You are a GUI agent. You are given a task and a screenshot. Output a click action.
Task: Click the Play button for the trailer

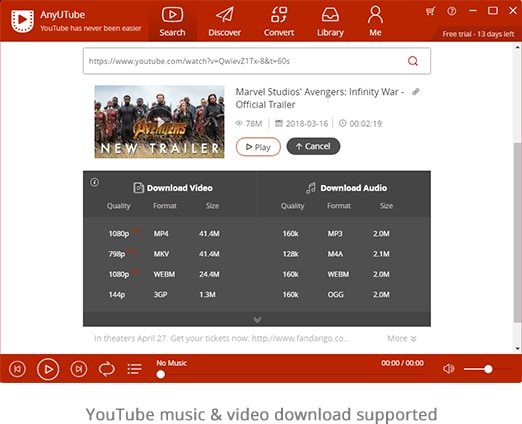pyautogui.click(x=258, y=147)
